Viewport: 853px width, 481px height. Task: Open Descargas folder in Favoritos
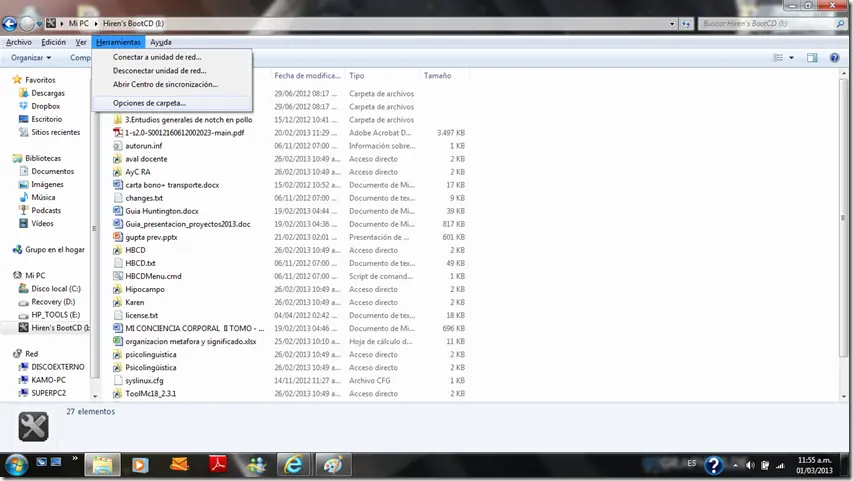[47, 93]
